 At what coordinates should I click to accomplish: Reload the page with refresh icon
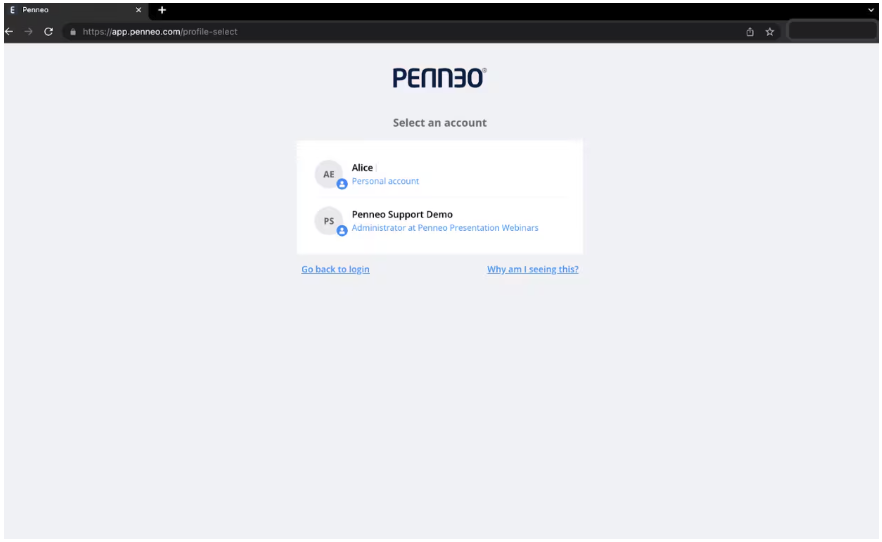coord(48,31)
